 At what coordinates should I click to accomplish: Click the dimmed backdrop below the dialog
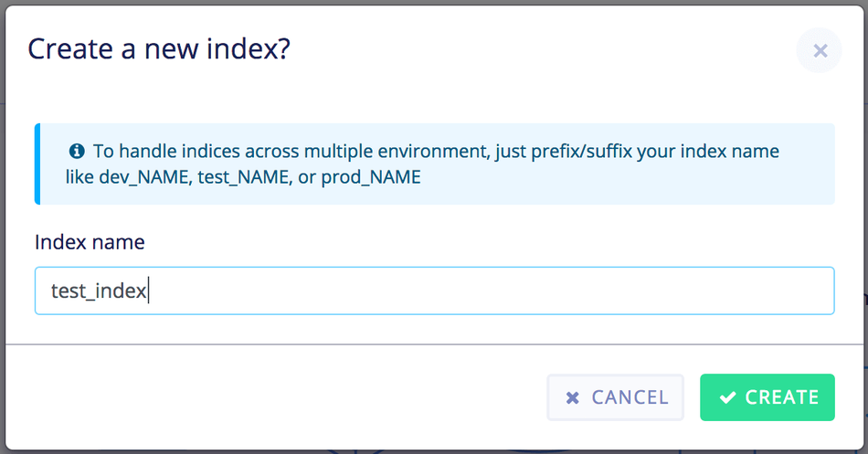434,450
